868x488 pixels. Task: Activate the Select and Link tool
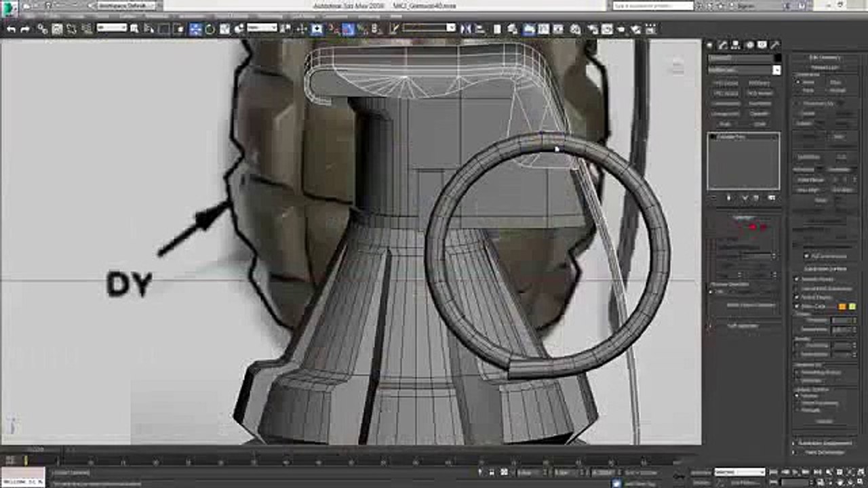42,29
